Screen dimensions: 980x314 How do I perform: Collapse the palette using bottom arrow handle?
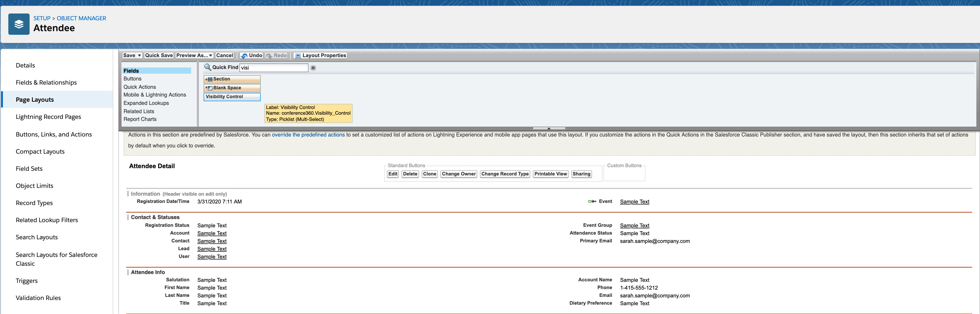(549, 128)
